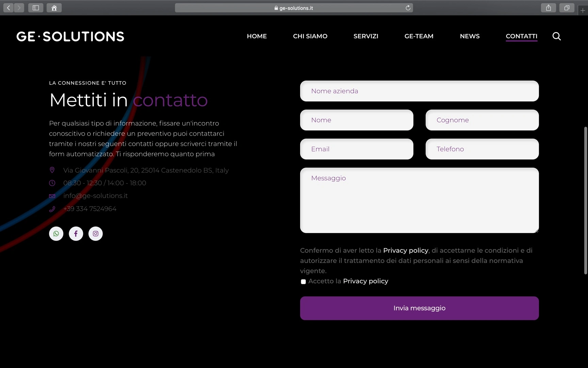Click the info@ge-solutions.it email link

tap(95, 196)
